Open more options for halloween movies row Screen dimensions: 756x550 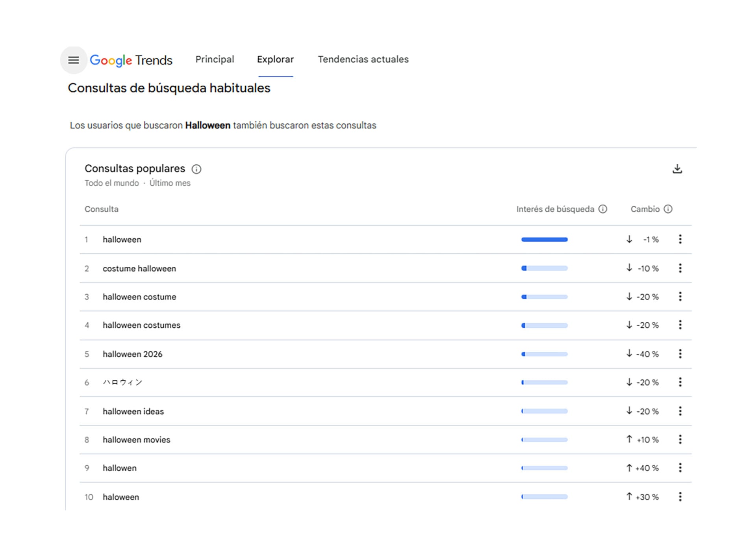click(680, 440)
